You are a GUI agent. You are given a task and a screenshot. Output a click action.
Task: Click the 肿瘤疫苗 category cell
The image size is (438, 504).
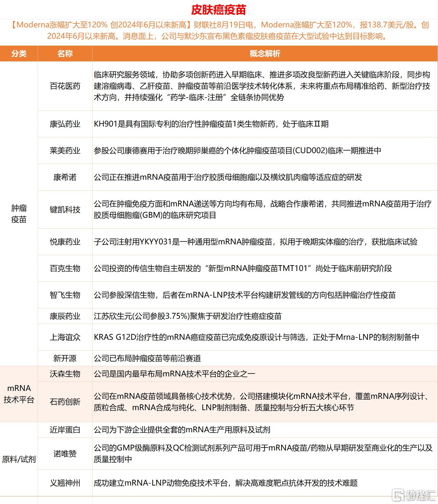pos(19,214)
